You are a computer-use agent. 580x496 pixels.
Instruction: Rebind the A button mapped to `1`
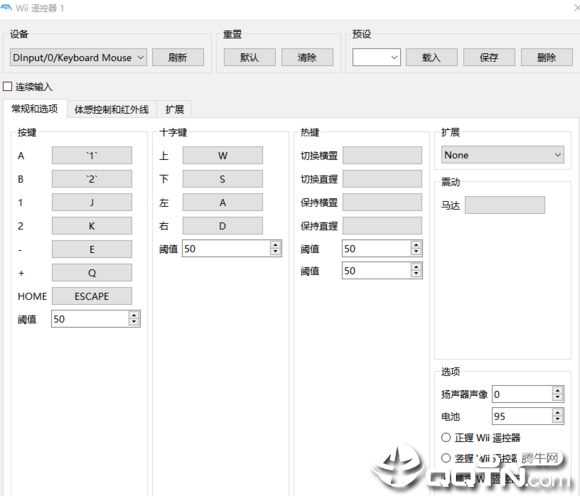tap(92, 155)
